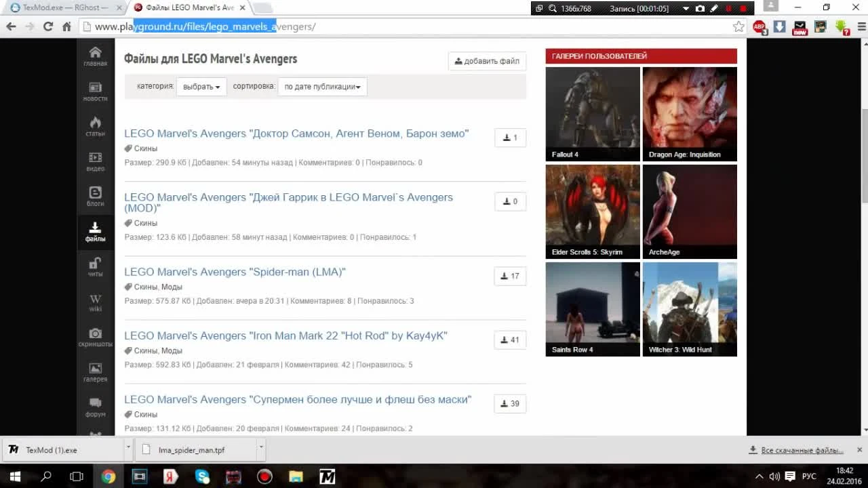Screen dimensions: 868x488
Task: Click the browser address bar URL field
Action: tap(407, 26)
